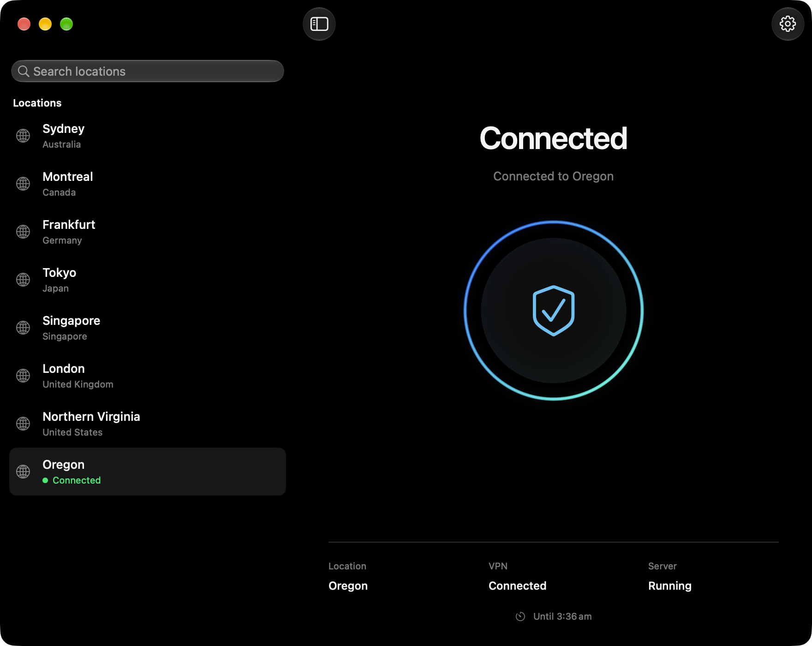The height and width of the screenshot is (646, 812).
Task: Select Frankfurt Germany location
Action: tap(148, 232)
